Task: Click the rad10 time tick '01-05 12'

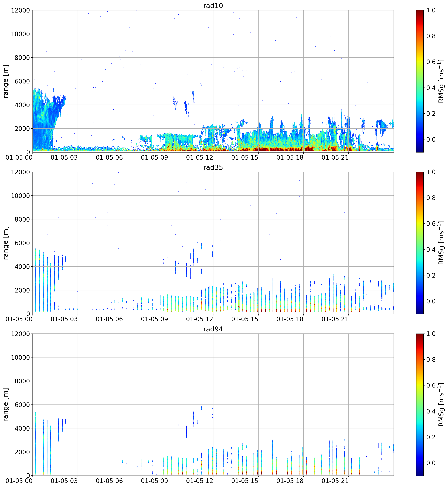Action: [x=200, y=158]
